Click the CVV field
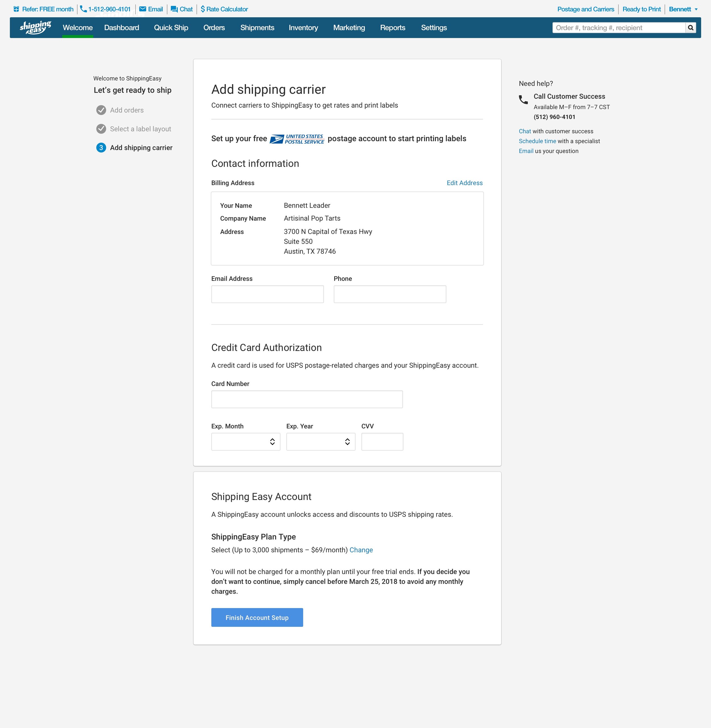The height and width of the screenshot is (728, 711). [x=383, y=442]
